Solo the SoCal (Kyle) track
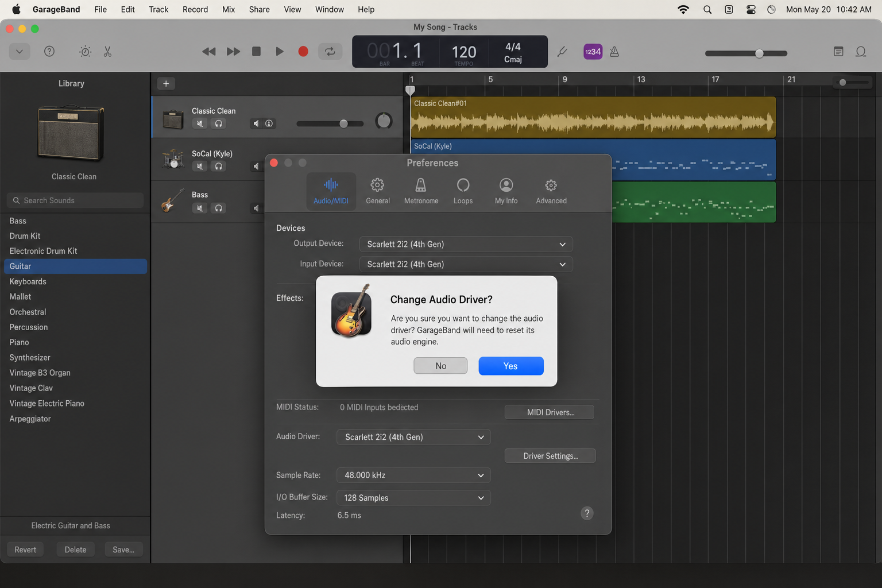882x588 pixels. [219, 166]
